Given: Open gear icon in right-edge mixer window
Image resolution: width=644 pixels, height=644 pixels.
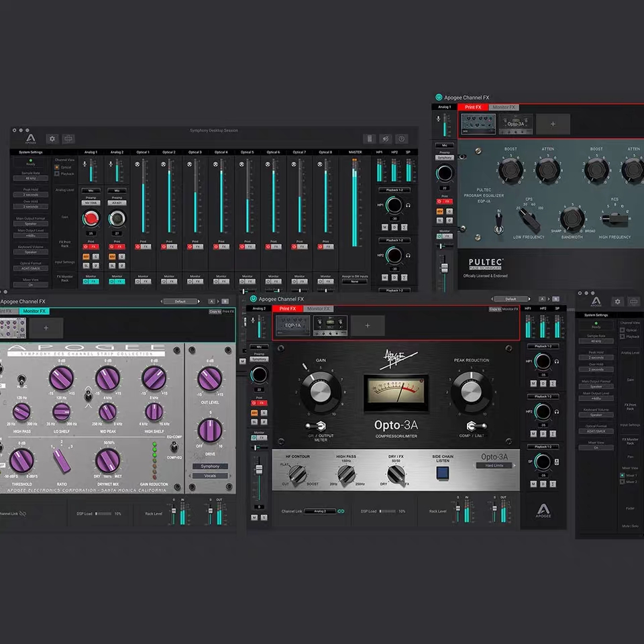Looking at the screenshot, I should 617,302.
